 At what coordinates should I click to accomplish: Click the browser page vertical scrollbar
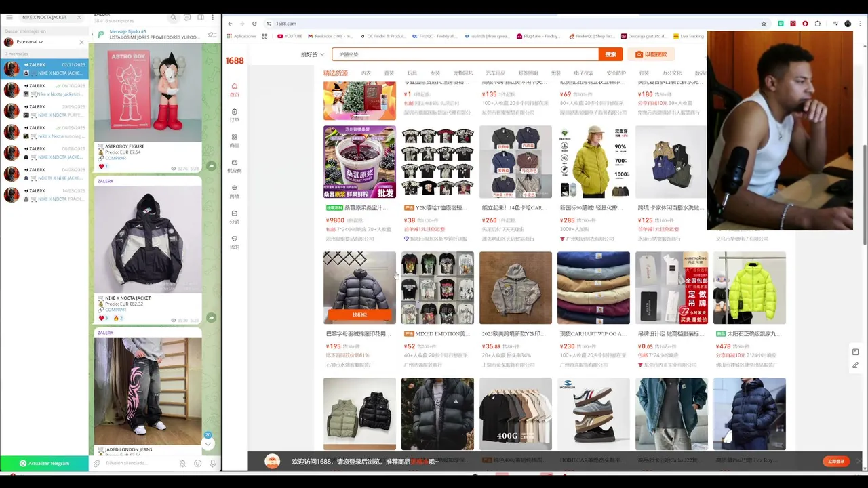click(864, 195)
